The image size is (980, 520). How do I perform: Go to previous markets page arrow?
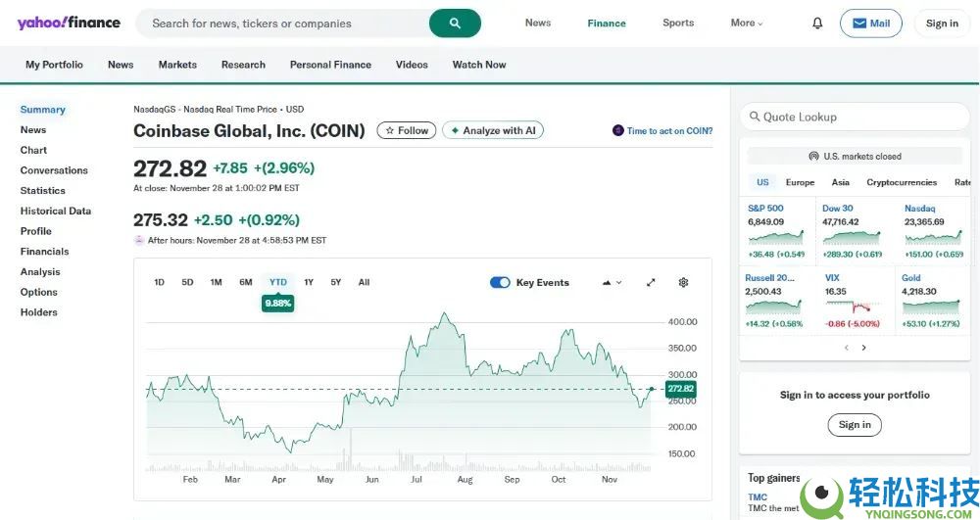click(847, 348)
